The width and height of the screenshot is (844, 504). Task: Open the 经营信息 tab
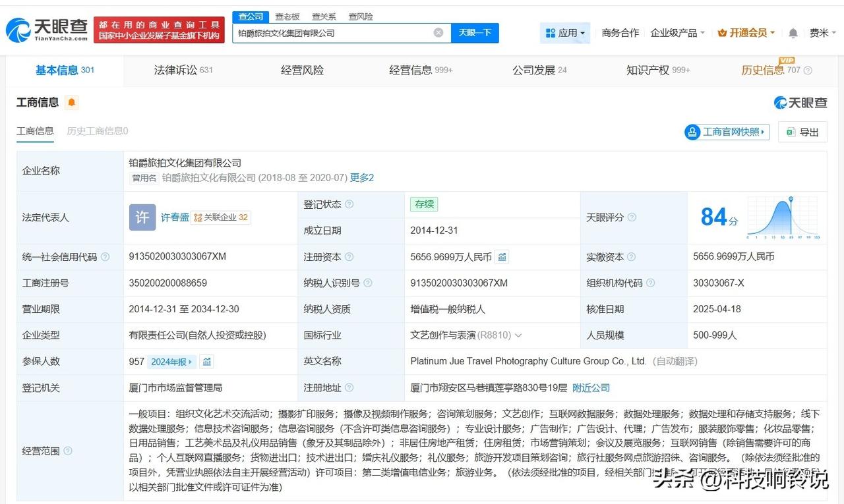[x=421, y=70]
